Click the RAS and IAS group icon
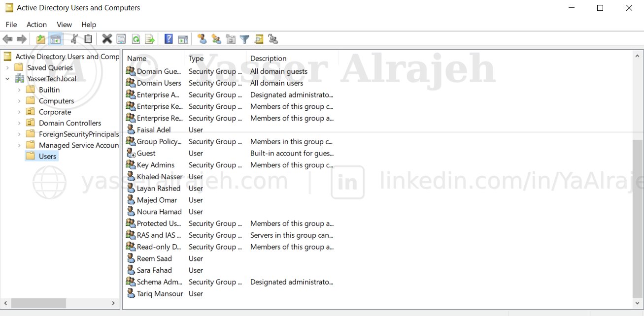The height and width of the screenshot is (316, 644). (131, 235)
